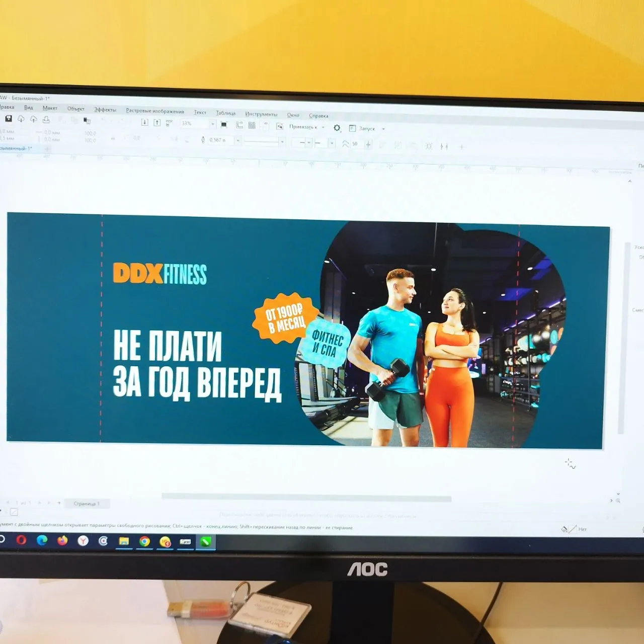Viewport: 644px width, 644px height.
Task: Open the Эффекты menu
Action: [105, 109]
